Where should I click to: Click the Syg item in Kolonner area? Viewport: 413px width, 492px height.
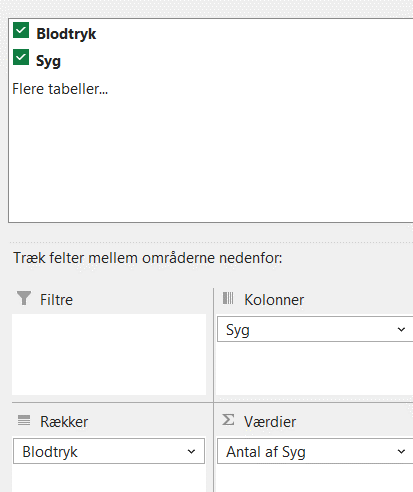pos(315,329)
